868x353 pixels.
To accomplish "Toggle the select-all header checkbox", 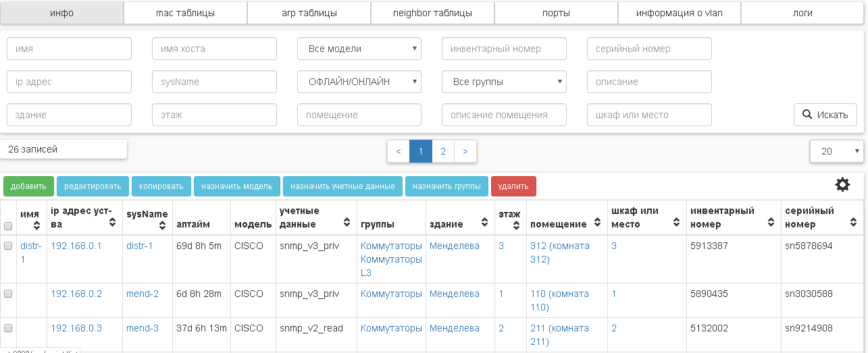I will coord(8,225).
